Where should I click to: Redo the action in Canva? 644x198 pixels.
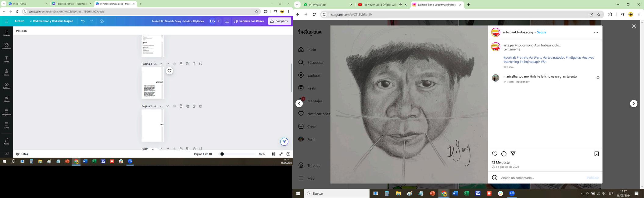[91, 21]
